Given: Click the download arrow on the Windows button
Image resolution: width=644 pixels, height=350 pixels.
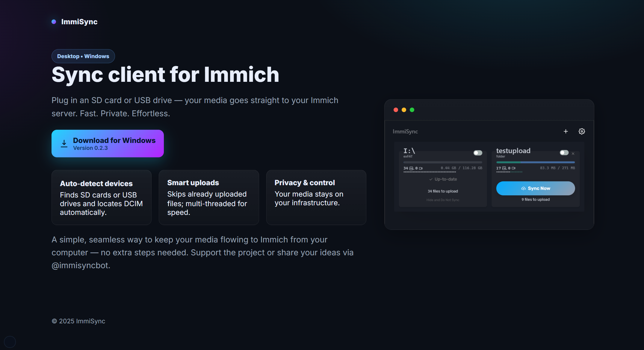Looking at the screenshot, I should pos(64,144).
